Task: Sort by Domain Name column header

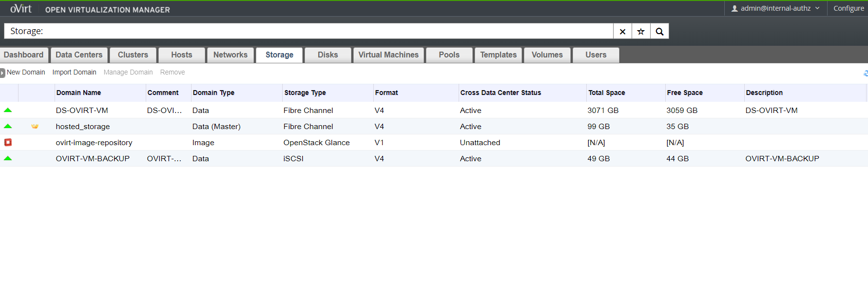Action: (x=78, y=93)
